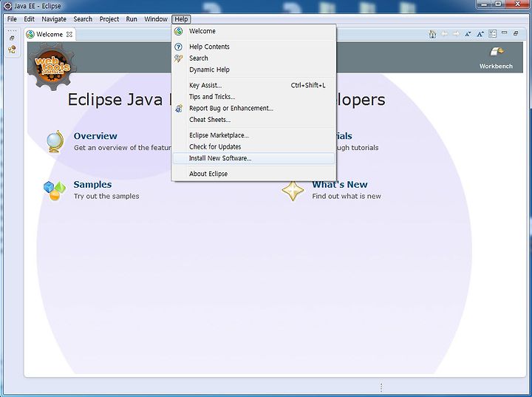Maximize the Eclipse window

pos(499,4)
